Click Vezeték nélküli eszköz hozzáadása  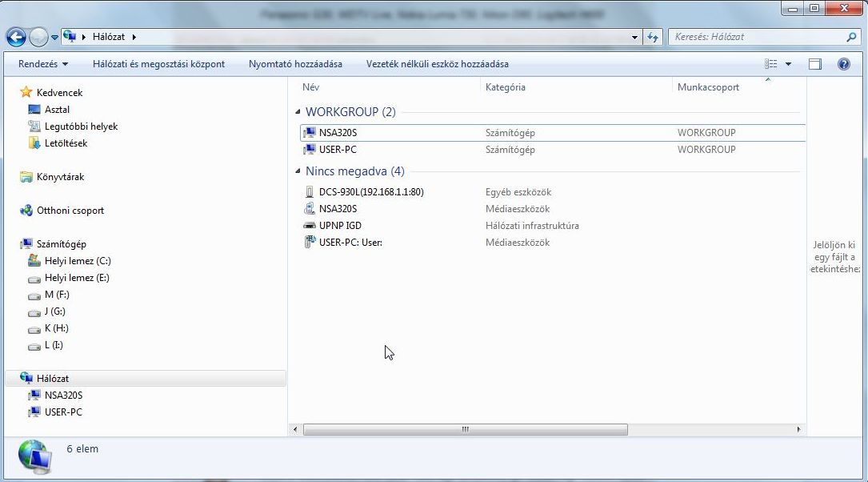click(438, 64)
